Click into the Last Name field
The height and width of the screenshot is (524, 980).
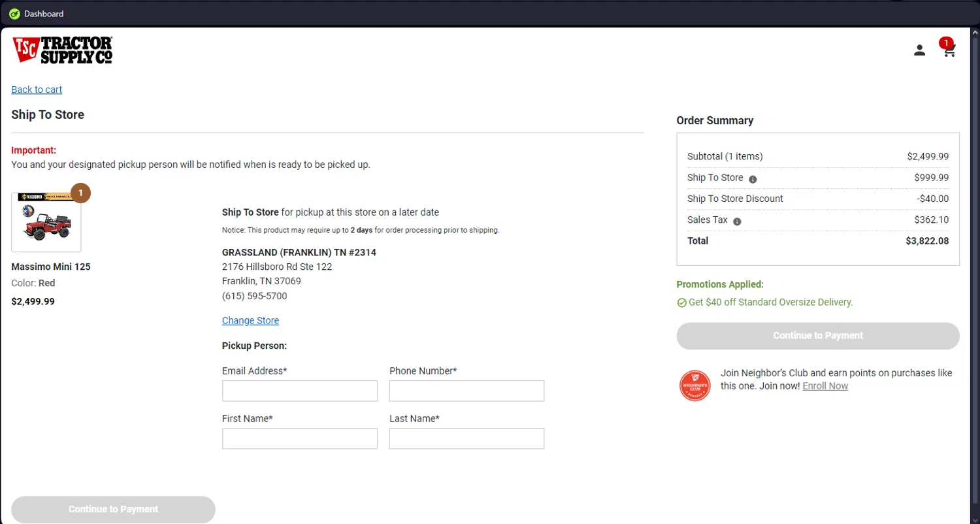(466, 438)
